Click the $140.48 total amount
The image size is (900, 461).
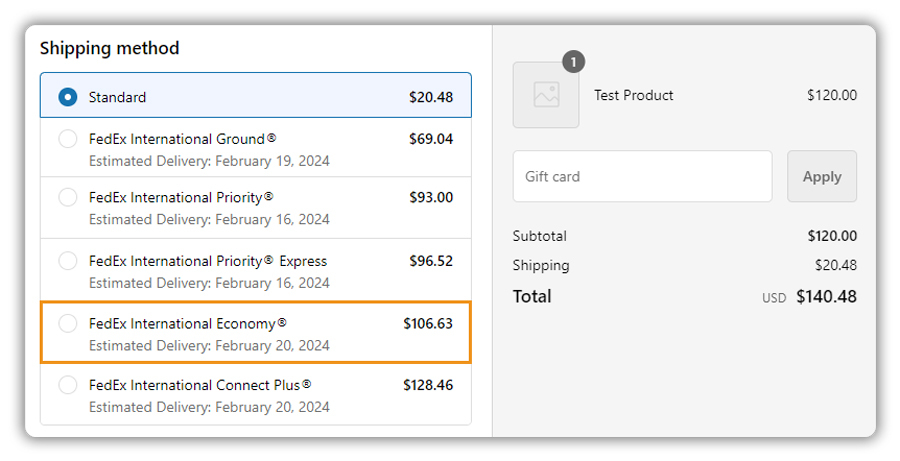pos(826,296)
